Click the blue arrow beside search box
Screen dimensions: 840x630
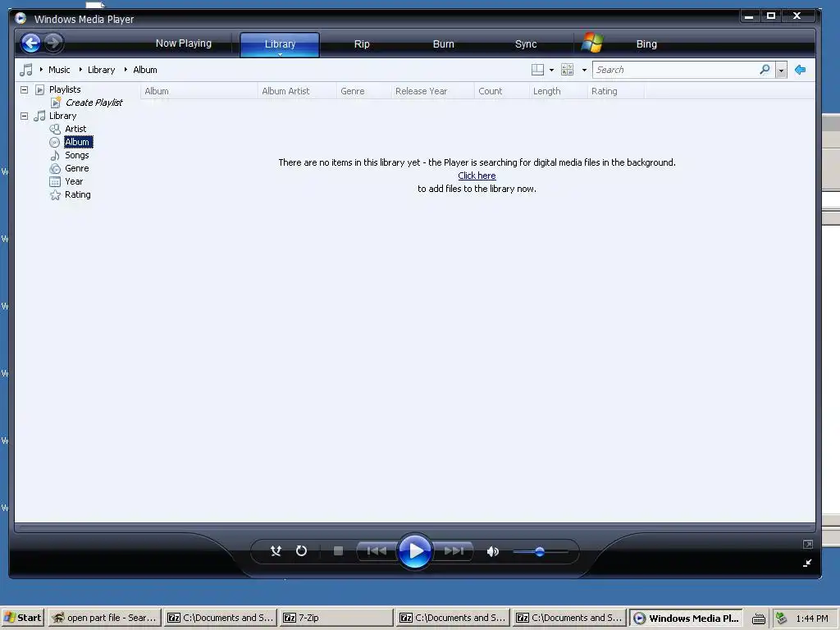tap(801, 70)
